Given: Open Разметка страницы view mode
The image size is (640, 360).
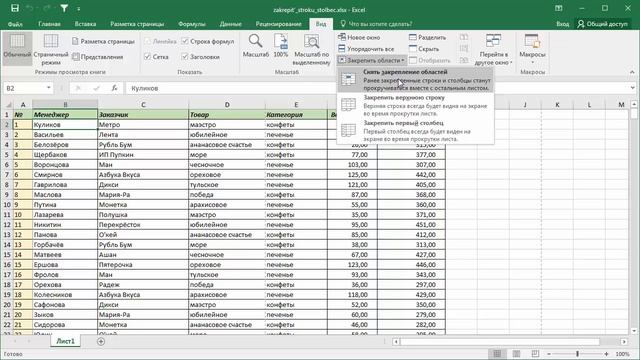Looking at the screenshot, I should 103,41.
